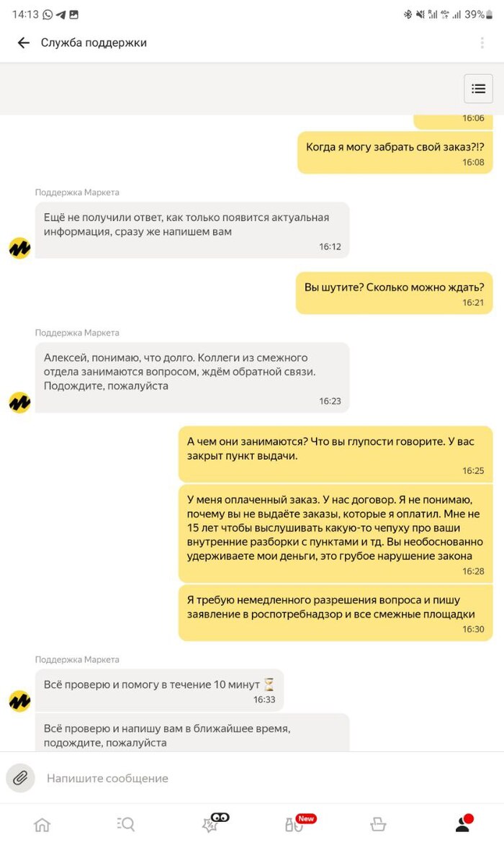Tap the reply Всё проверю и помогу в течение 10 минут
The image size is (504, 845).
(x=159, y=690)
